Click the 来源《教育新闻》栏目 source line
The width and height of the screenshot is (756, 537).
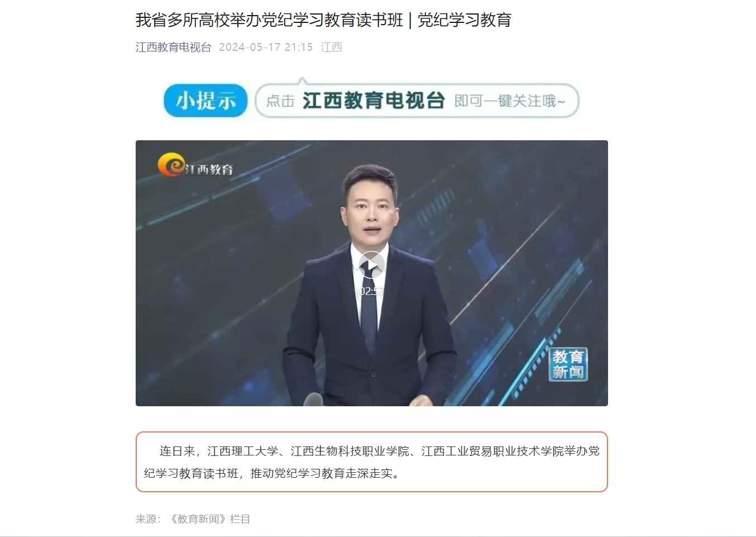click(193, 519)
